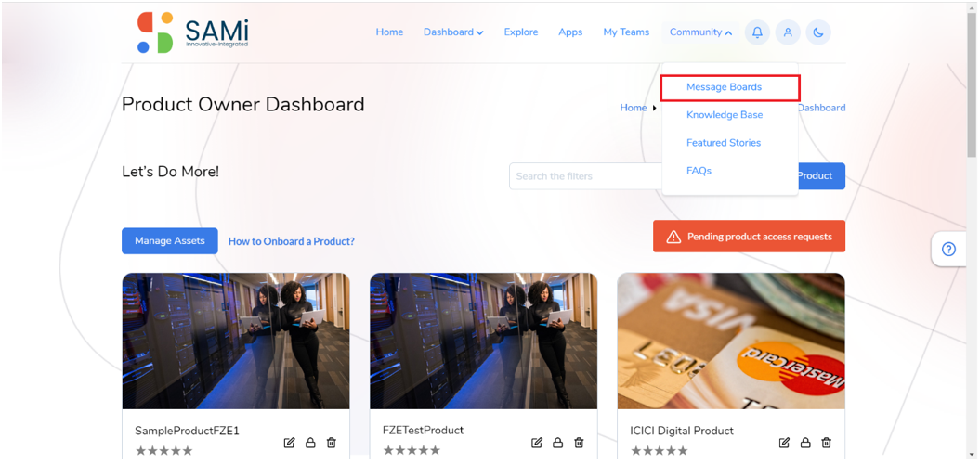Go to Home in navigation bar
Image resolution: width=980 pixels, height=464 pixels.
[x=389, y=32]
